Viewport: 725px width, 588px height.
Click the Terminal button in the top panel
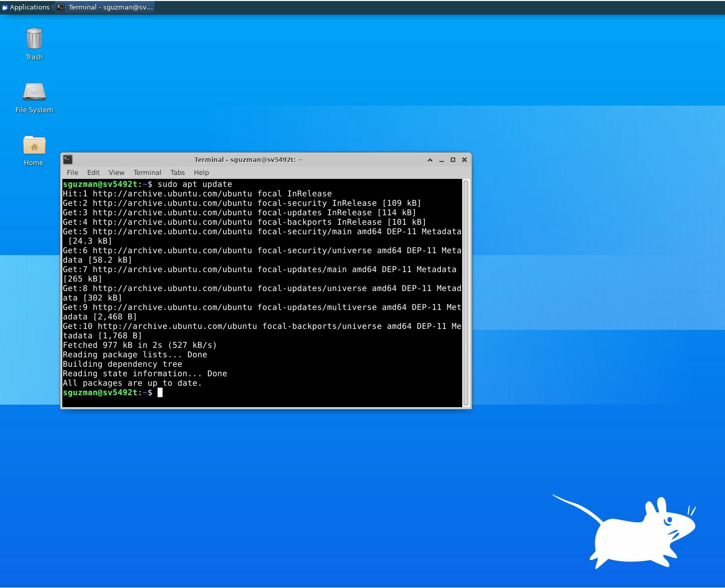click(105, 7)
